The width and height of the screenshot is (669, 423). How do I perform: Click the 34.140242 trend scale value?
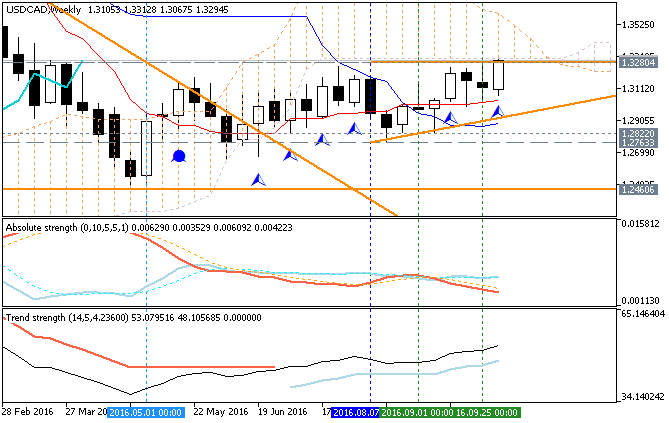(x=643, y=397)
